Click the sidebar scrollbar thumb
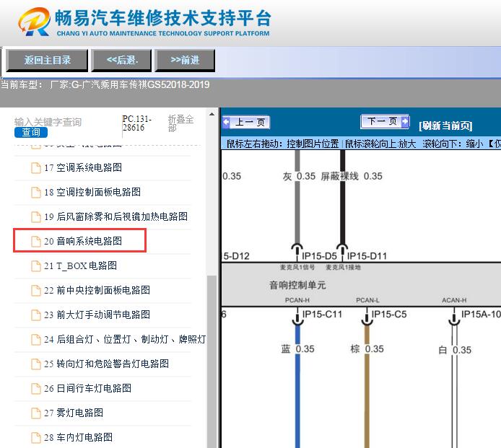The image size is (501, 448). pos(212,361)
